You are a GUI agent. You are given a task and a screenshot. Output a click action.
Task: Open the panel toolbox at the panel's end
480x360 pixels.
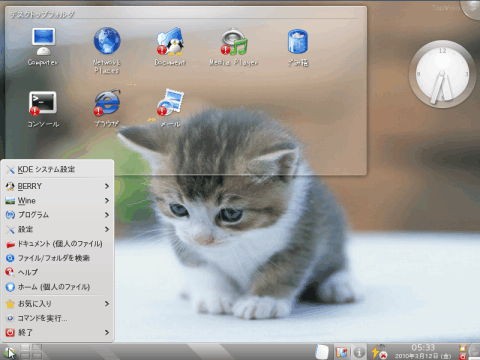coord(474,352)
